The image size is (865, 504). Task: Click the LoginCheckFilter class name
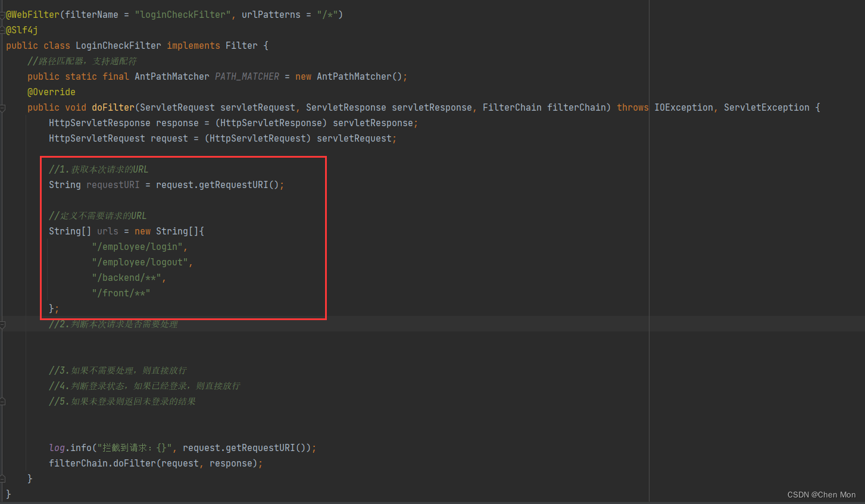(118, 45)
